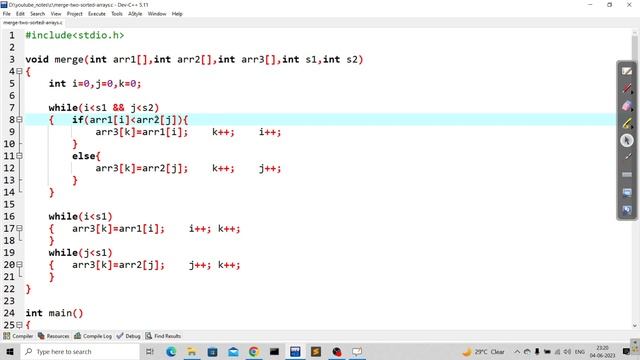Click the taskbar 'Type here to search' box

tap(80, 351)
